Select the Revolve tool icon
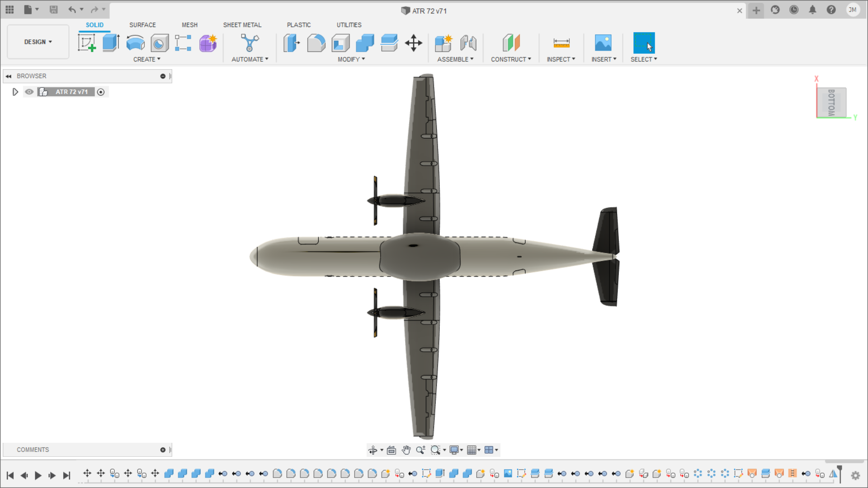This screenshot has height=488, width=868. click(x=135, y=43)
